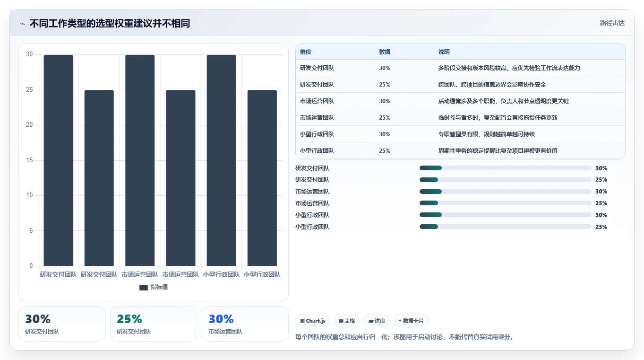
Task: Click the cell 跨团队、跨项目的信息边界会影响协作安全
Action: coord(492,85)
